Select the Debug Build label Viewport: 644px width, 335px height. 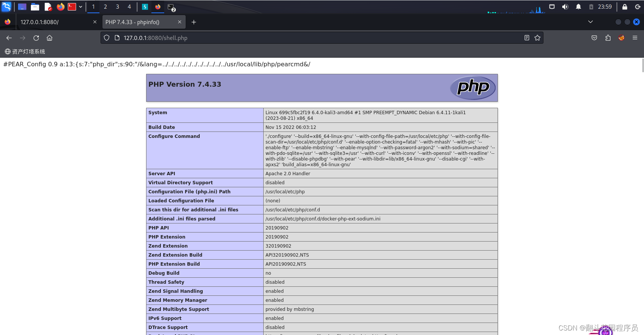pos(164,273)
